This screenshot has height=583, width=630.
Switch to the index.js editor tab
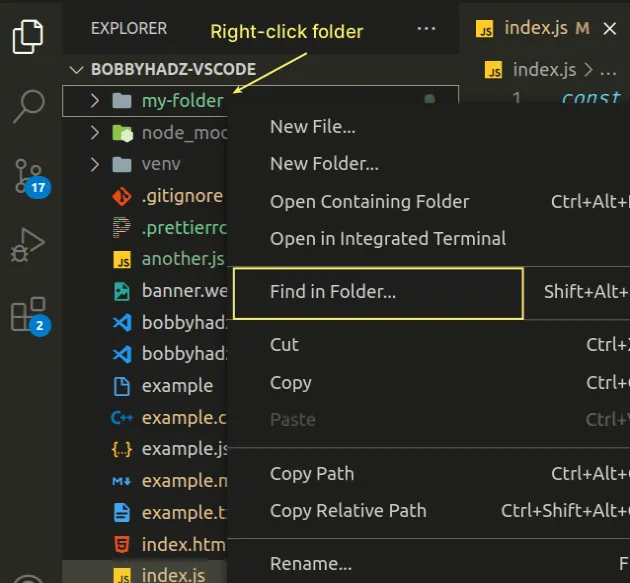pyautogui.click(x=546, y=29)
